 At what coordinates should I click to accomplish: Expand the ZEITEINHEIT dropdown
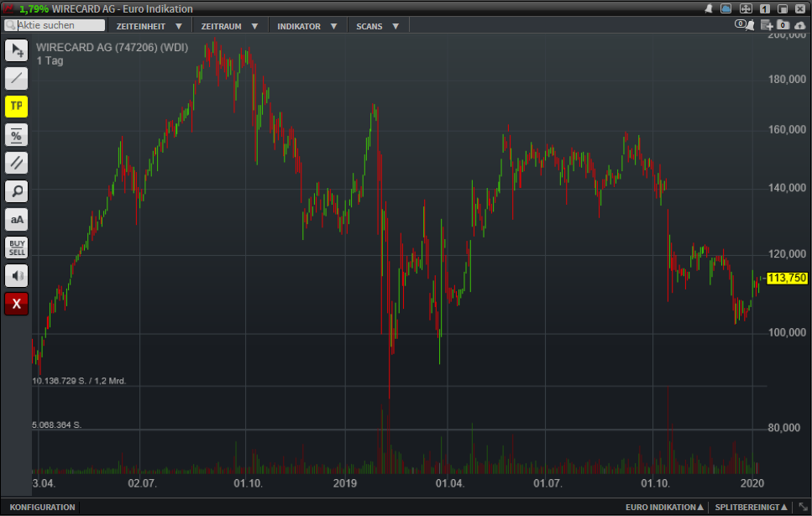click(x=149, y=26)
